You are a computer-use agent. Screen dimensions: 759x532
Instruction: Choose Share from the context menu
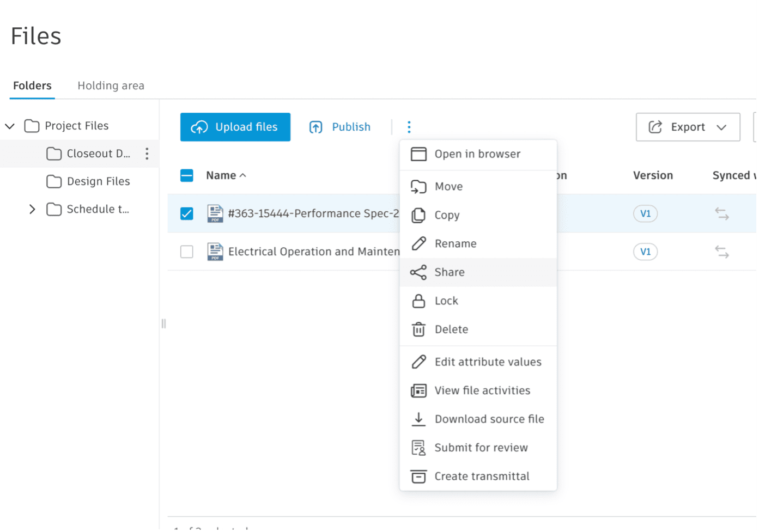(x=450, y=272)
